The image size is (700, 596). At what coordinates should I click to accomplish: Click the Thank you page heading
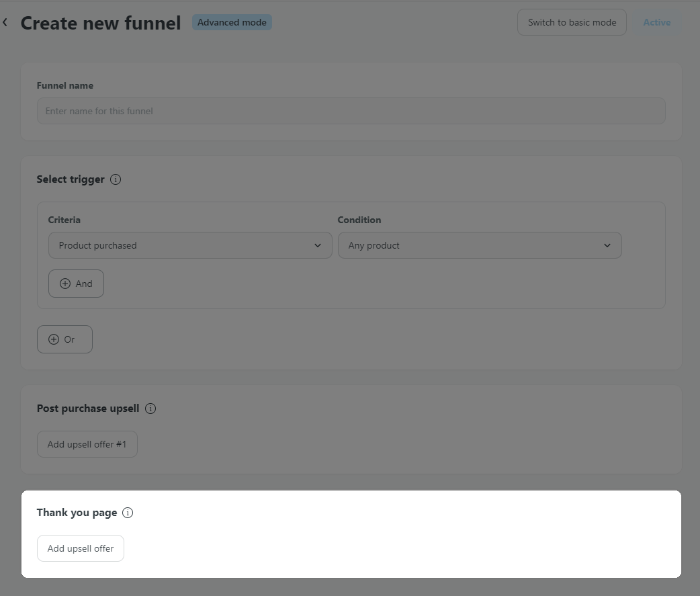point(77,513)
